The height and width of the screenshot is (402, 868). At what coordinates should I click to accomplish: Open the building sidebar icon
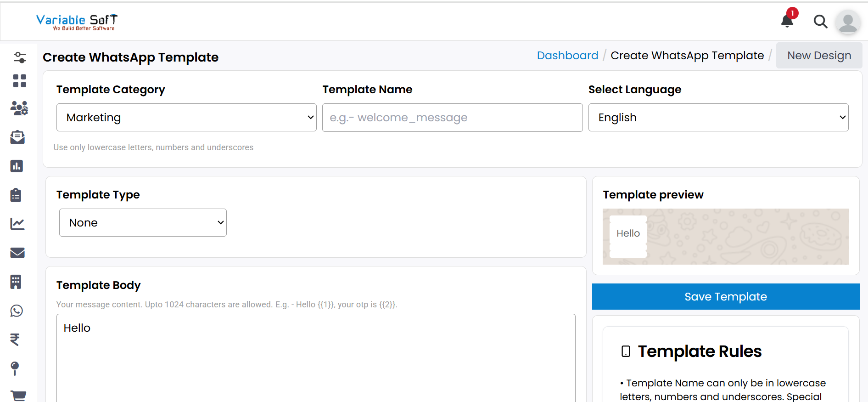16,282
